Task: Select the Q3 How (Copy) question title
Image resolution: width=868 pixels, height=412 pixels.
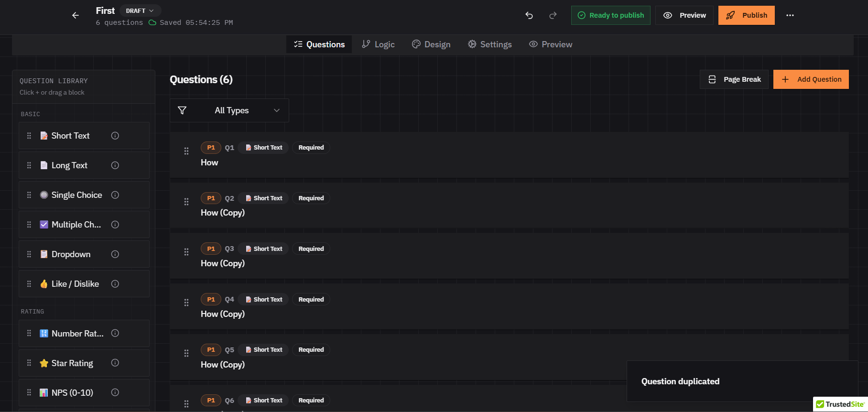Action: [x=223, y=263]
